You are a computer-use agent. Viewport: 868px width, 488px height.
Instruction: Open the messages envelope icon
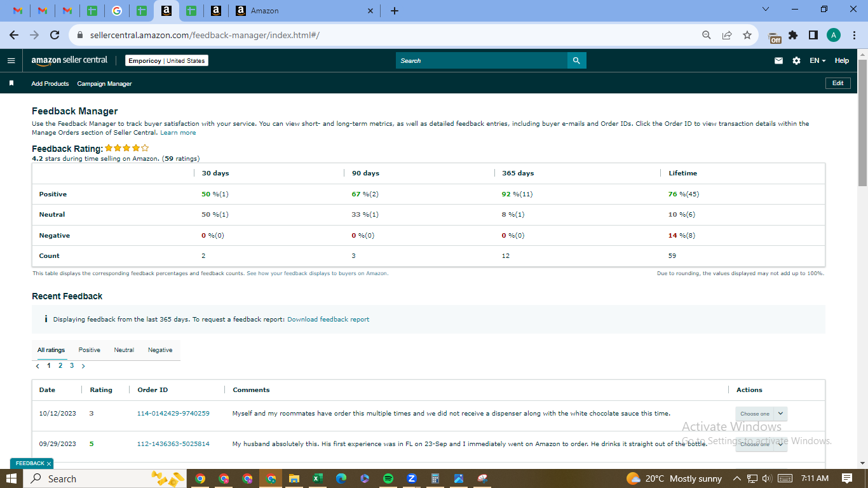(778, 60)
